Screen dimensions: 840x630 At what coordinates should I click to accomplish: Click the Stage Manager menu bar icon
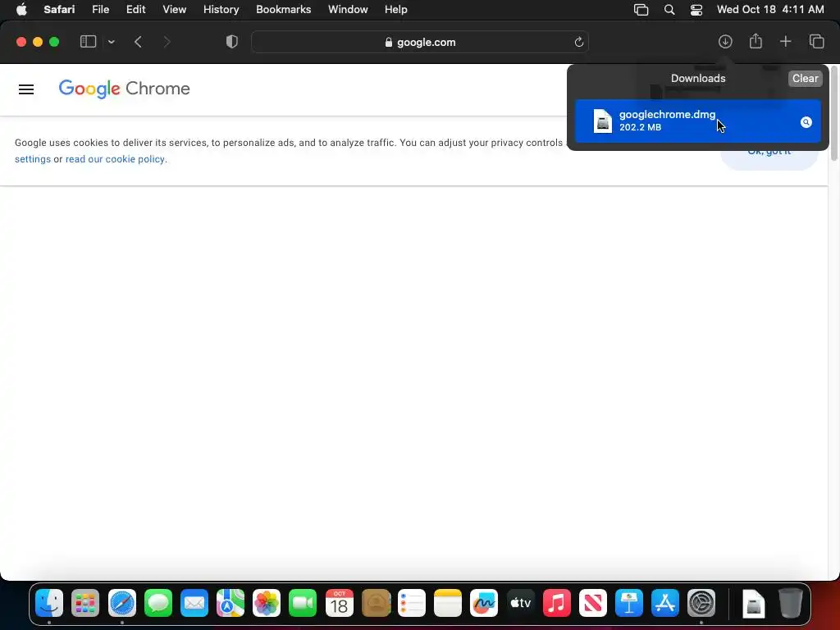click(x=641, y=10)
